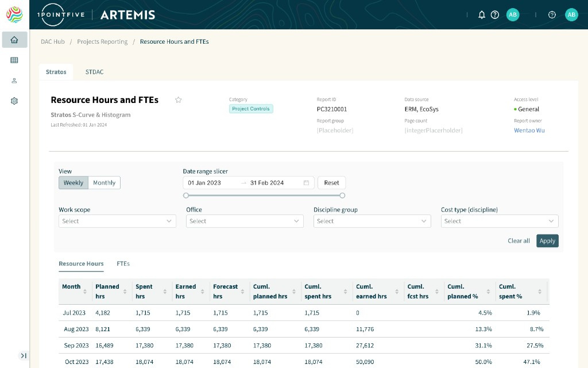Open the left AB avatar menu
Image resolution: width=588 pixels, height=368 pixels.
pos(513,14)
